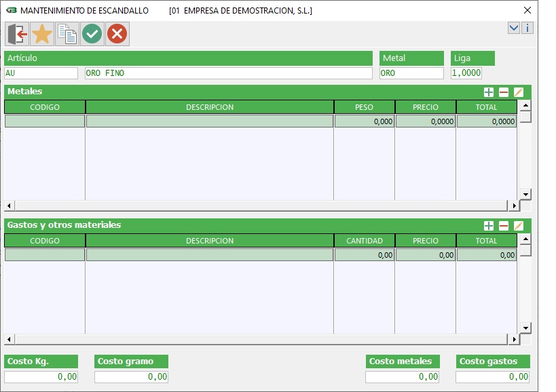Click the Artículo code field AU
Viewport: 556px width, 392px height.
(41, 73)
